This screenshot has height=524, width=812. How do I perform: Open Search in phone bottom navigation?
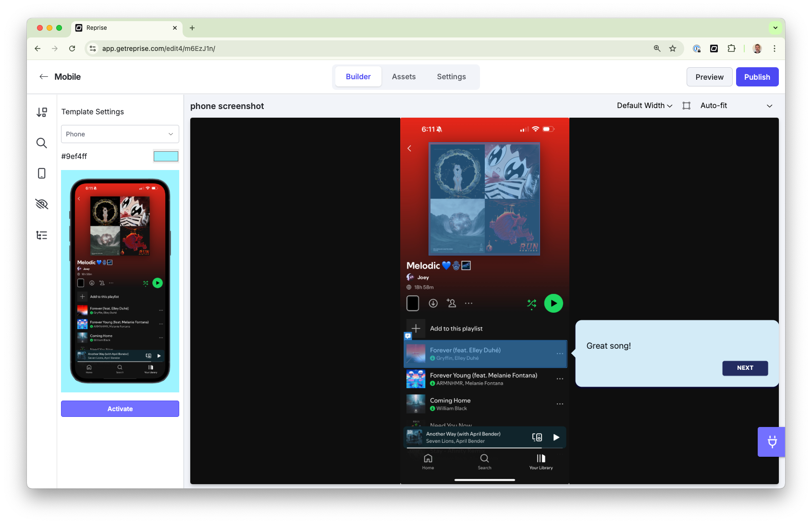tap(484, 462)
